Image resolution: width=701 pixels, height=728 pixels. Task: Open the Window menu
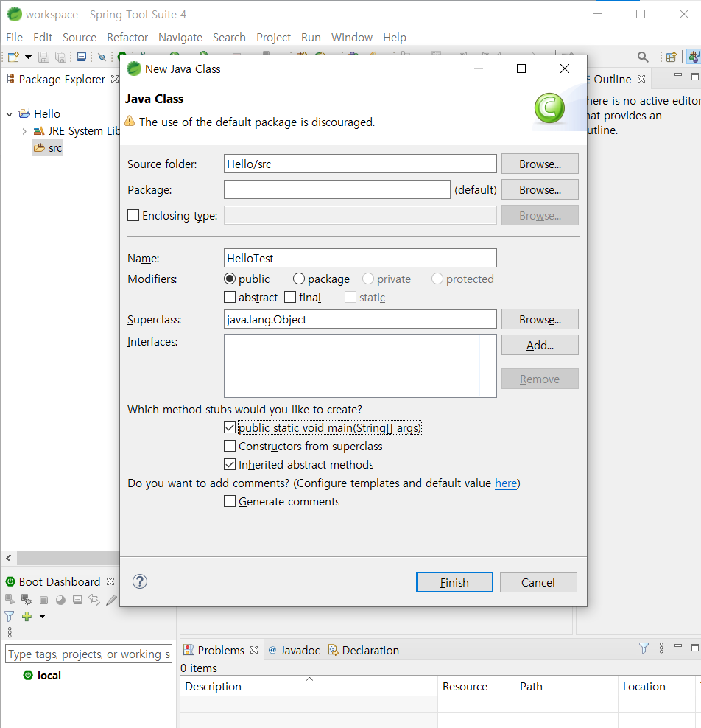coord(351,38)
